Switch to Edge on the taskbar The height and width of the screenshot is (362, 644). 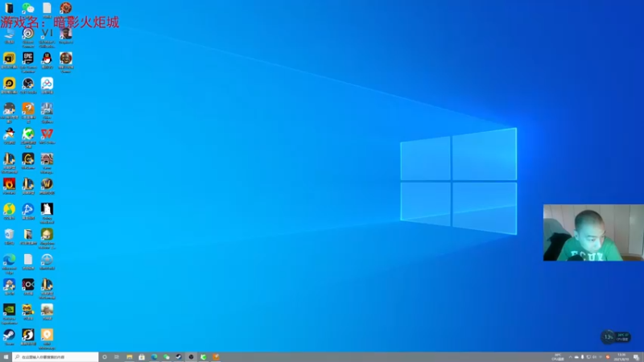coord(154,357)
